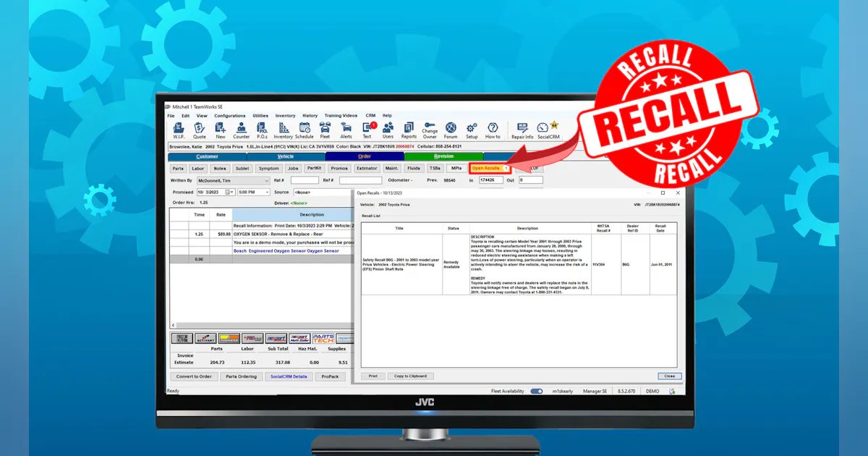
Task: Close the Open Recalls dialog
Action: pos(669,376)
